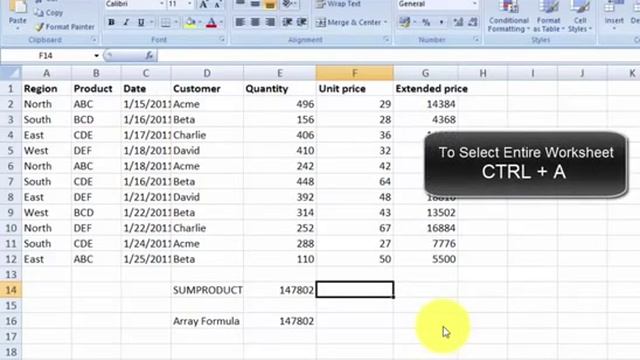The width and height of the screenshot is (640, 360).
Task: Select row 14 header
Action: pos(11,290)
